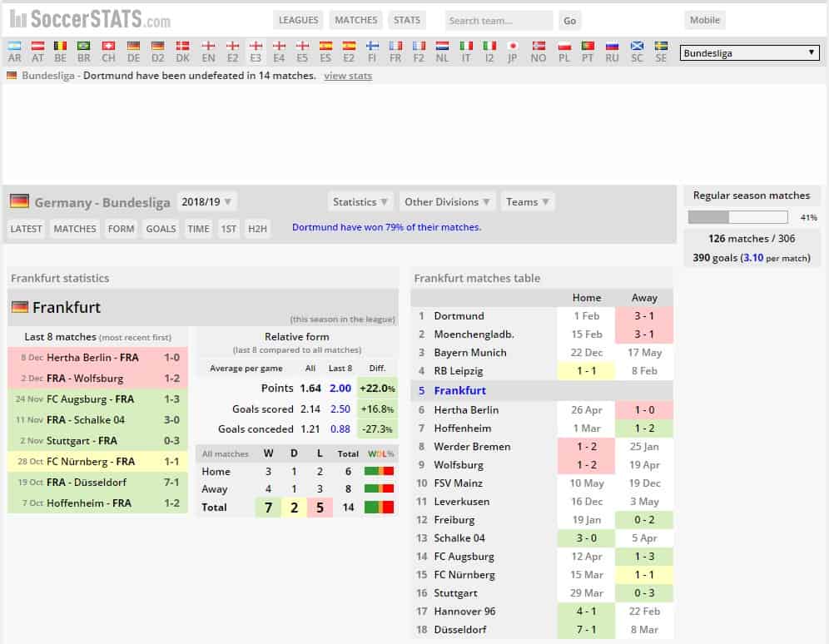Viewport: 829px width, 644px height.
Task: Follow the 'view stats' link
Action: pyautogui.click(x=348, y=76)
